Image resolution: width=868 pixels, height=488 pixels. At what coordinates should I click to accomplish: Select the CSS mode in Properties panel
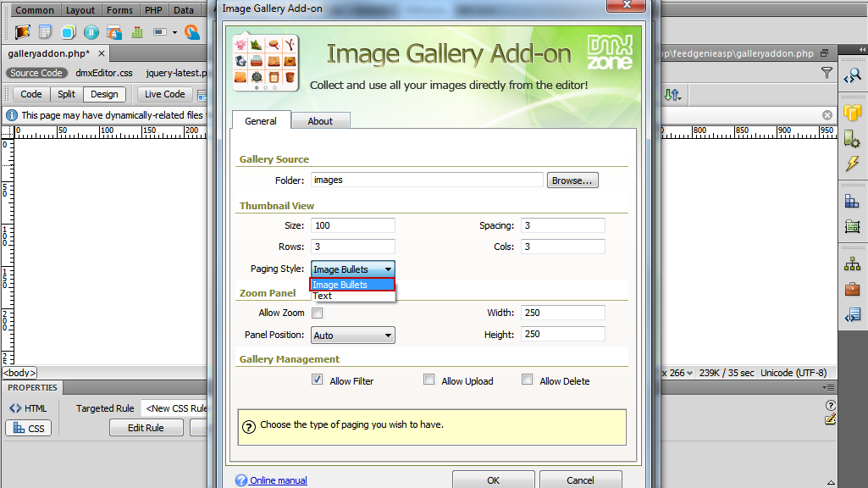[28, 428]
